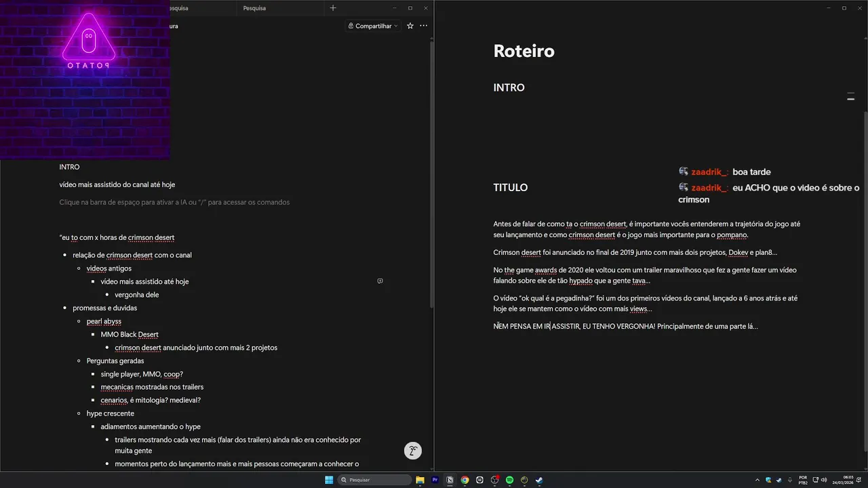This screenshot has height=488, width=868.
Task: Favorite the page with the star icon
Action: tap(410, 26)
